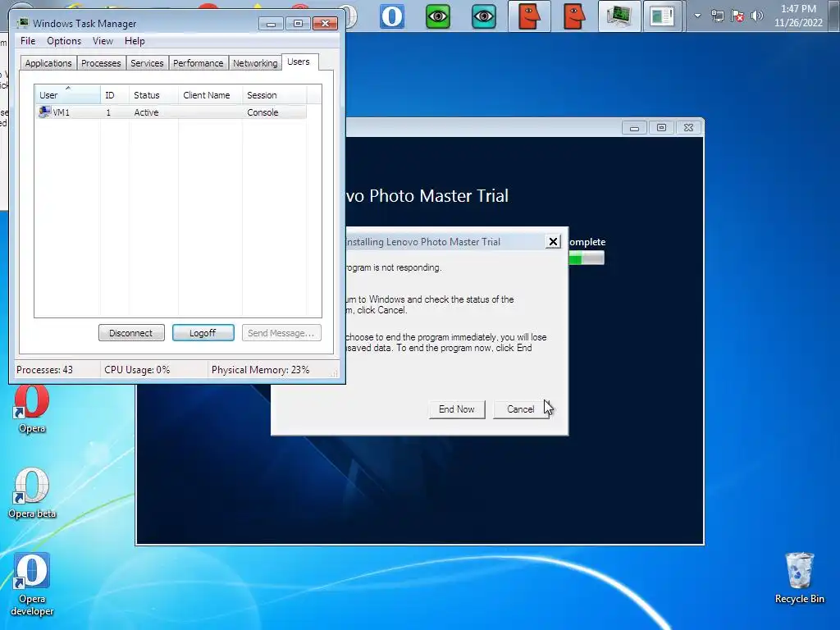The height and width of the screenshot is (630, 840).
Task: Select the VM1 user row
Action: 171,112
